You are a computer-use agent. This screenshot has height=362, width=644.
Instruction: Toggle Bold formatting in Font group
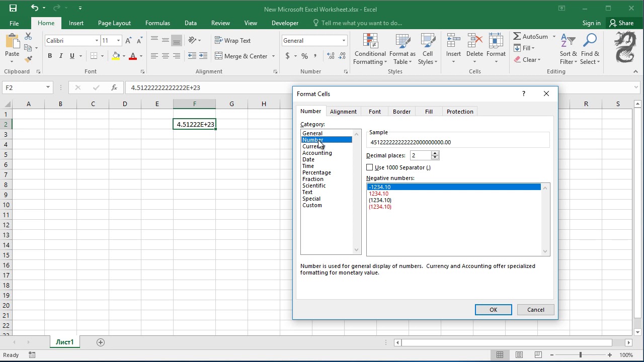[50, 56]
